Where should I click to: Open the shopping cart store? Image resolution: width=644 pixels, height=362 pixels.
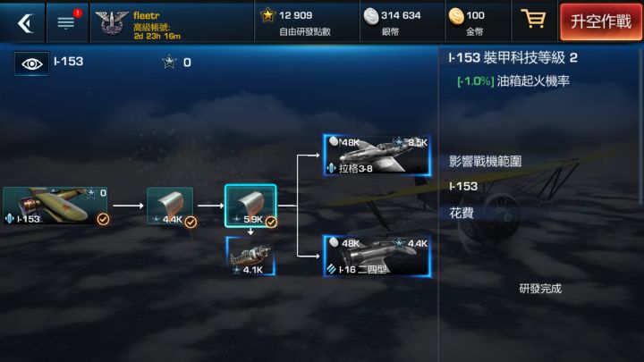point(533,19)
